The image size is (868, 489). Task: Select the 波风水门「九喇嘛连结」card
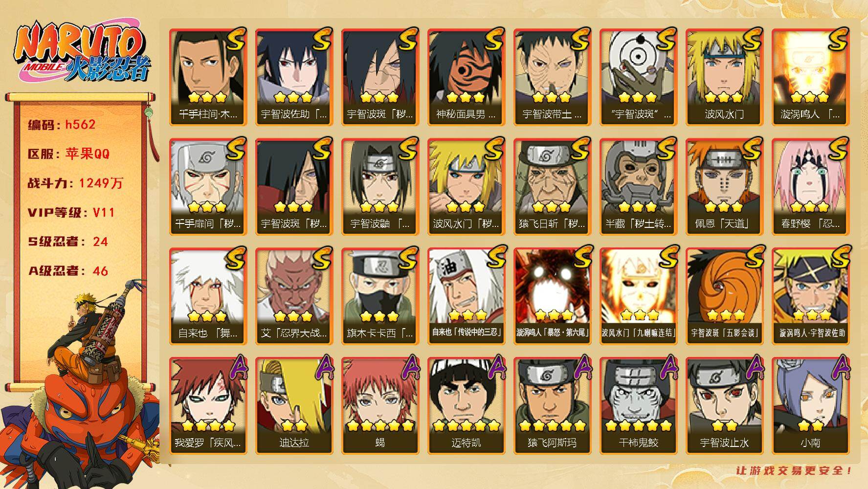point(638,296)
